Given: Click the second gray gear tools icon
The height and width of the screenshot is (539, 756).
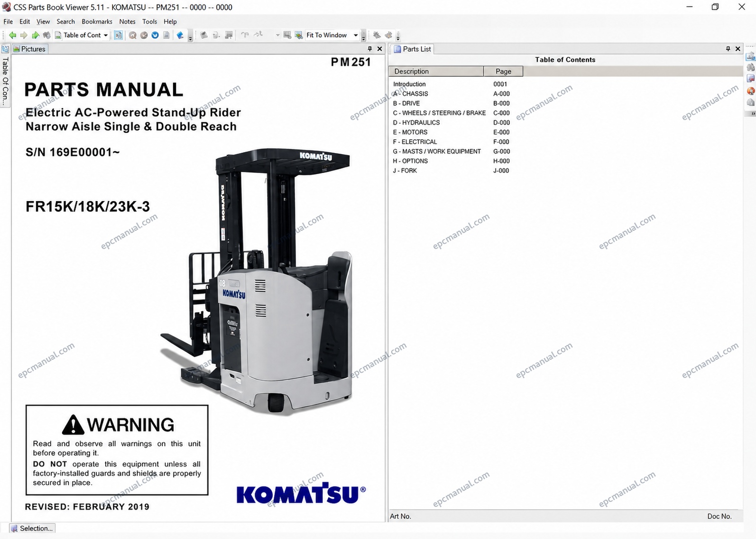Looking at the screenshot, I should click(x=388, y=35).
